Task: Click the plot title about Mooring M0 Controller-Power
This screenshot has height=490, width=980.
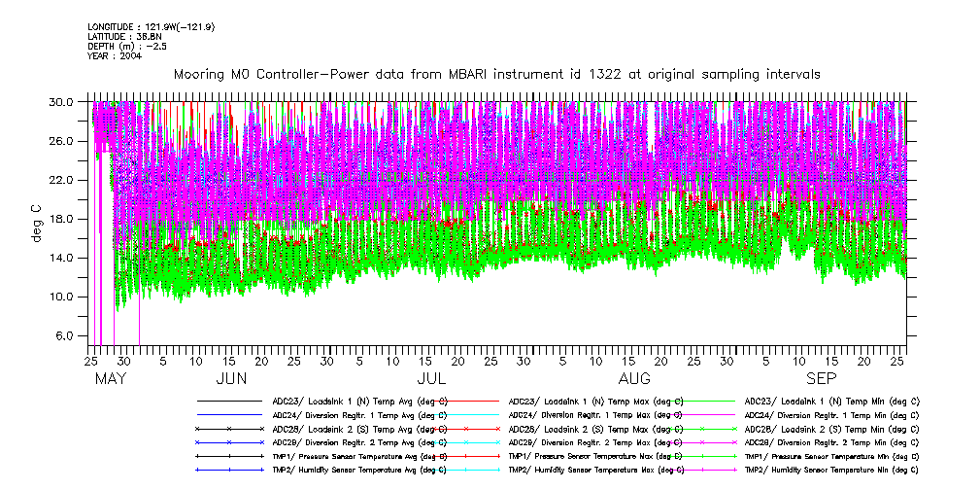Action: (496, 74)
